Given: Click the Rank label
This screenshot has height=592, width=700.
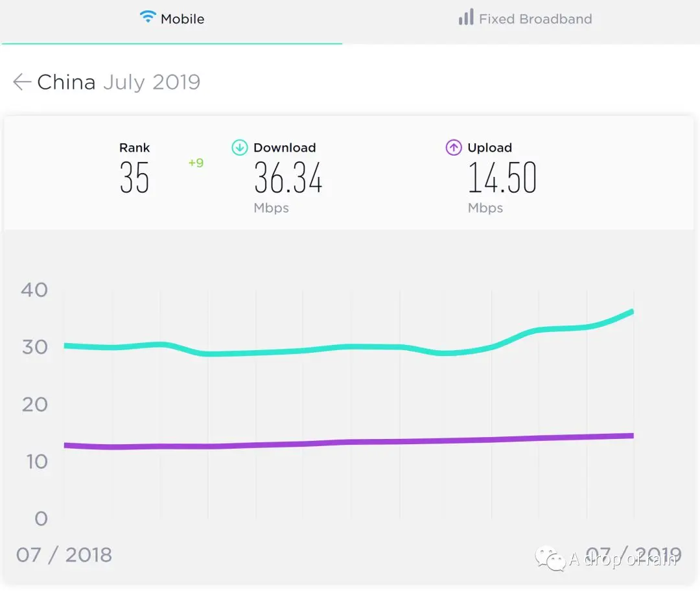Looking at the screenshot, I should coord(134,148).
